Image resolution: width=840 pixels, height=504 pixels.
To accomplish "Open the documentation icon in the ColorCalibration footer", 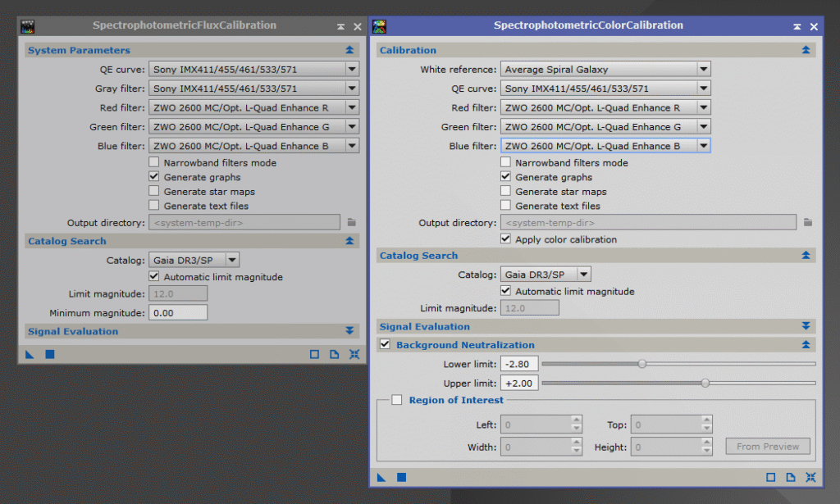I will tap(791, 477).
